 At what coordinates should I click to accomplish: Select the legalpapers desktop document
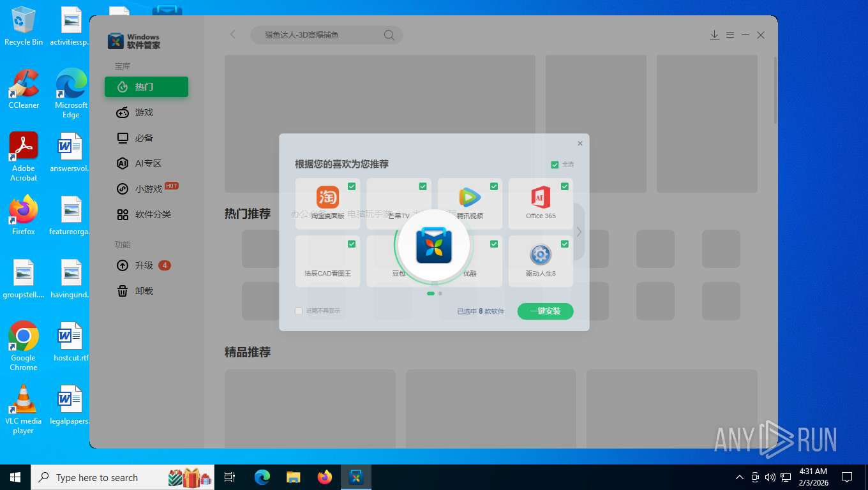71,405
